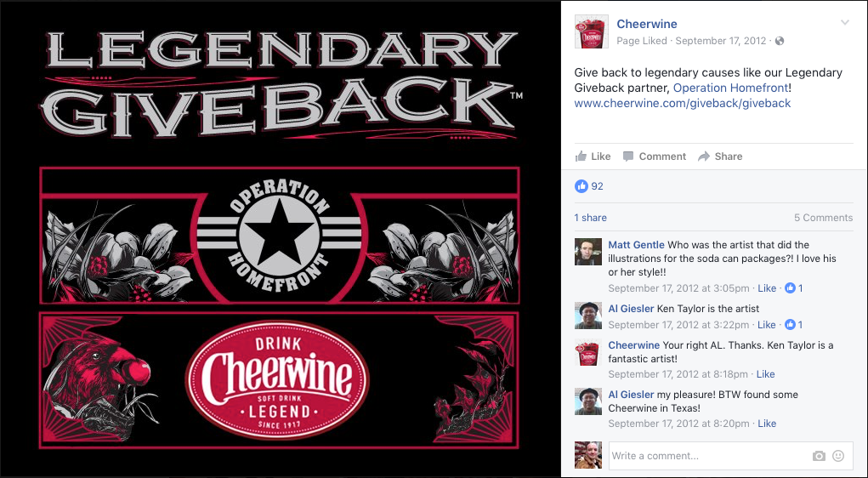Open Matt Gentle's profile name
This screenshot has height=478, width=868.
[x=637, y=245]
